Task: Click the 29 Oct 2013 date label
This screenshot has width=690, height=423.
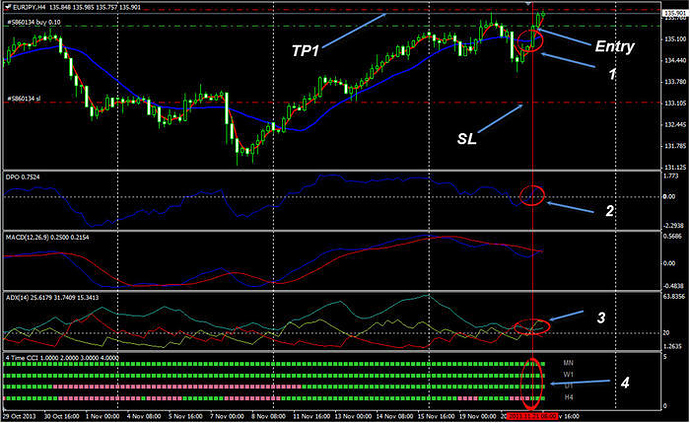Action: click(20, 416)
